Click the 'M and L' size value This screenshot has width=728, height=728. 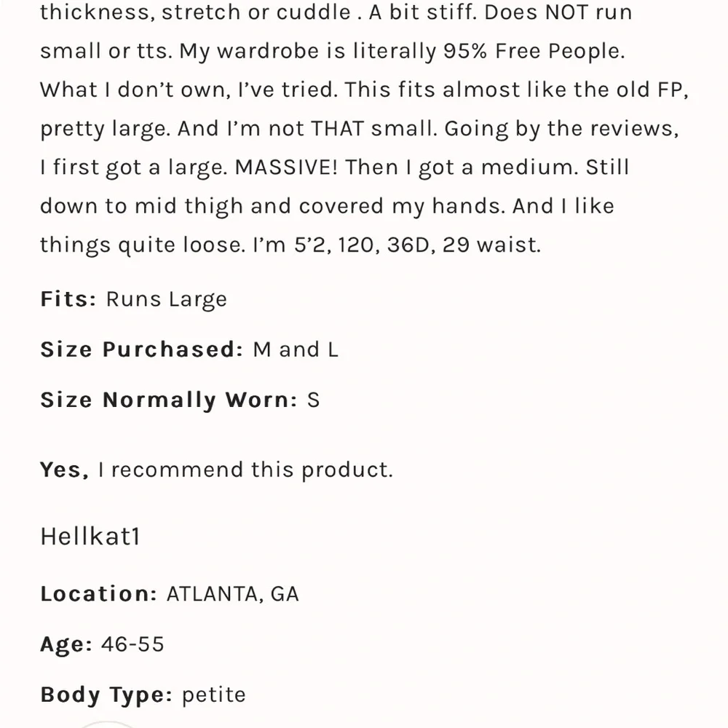(x=296, y=349)
